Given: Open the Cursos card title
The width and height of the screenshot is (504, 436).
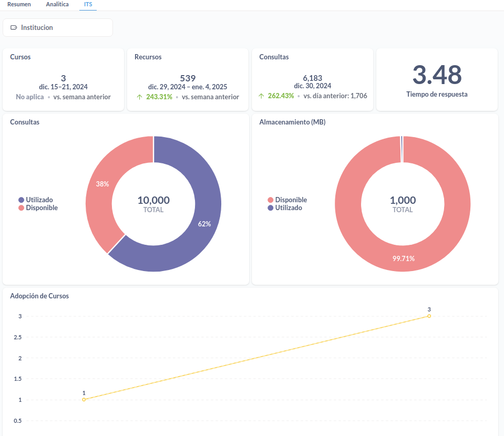Looking at the screenshot, I should (x=20, y=57).
